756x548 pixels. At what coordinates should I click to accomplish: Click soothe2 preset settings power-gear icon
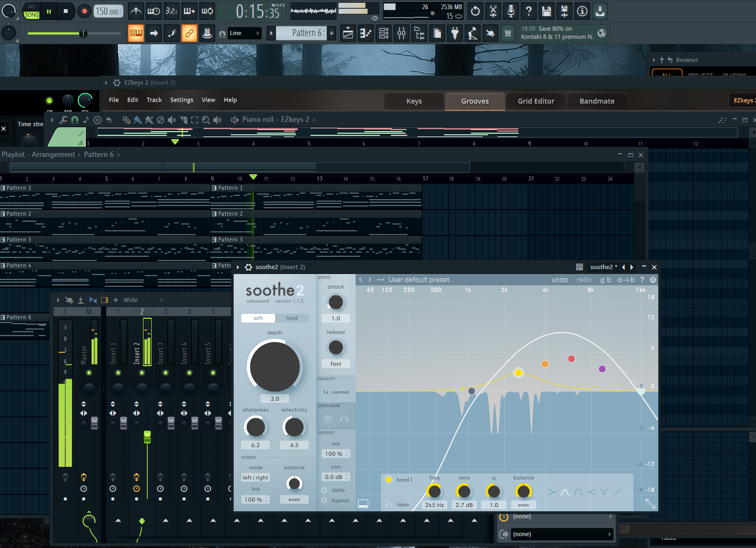click(653, 279)
